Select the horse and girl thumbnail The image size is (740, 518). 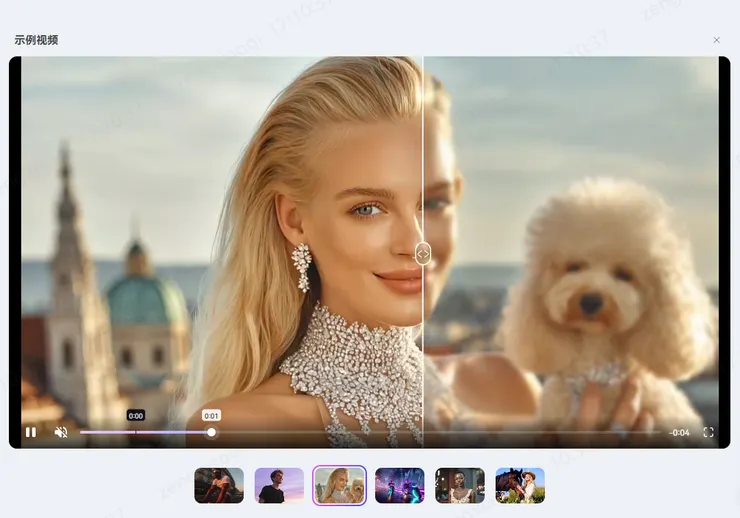coord(520,485)
